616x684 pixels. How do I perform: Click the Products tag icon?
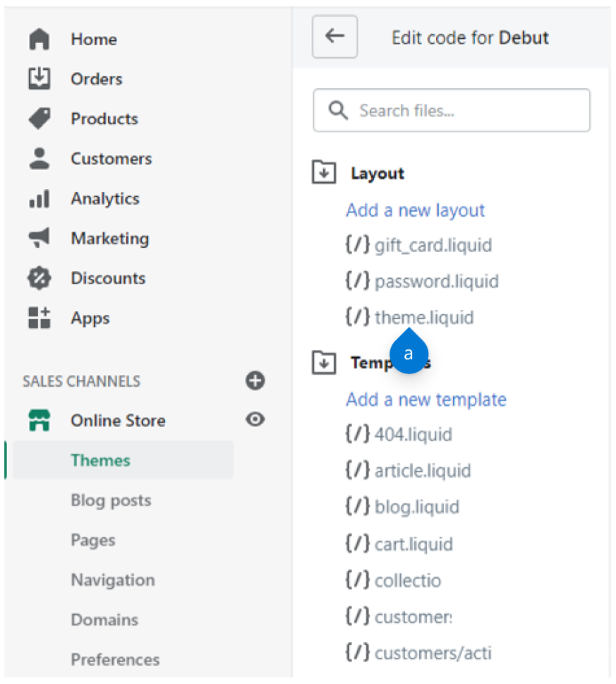40,118
